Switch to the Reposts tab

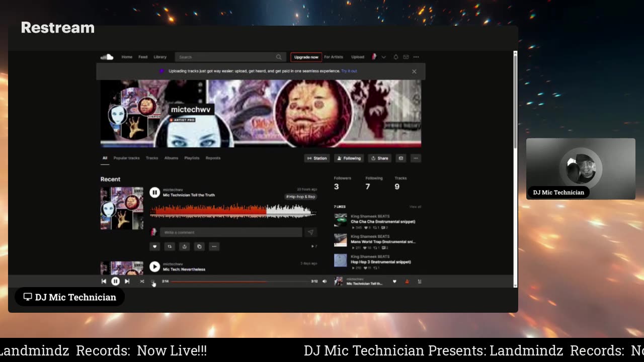(213, 158)
